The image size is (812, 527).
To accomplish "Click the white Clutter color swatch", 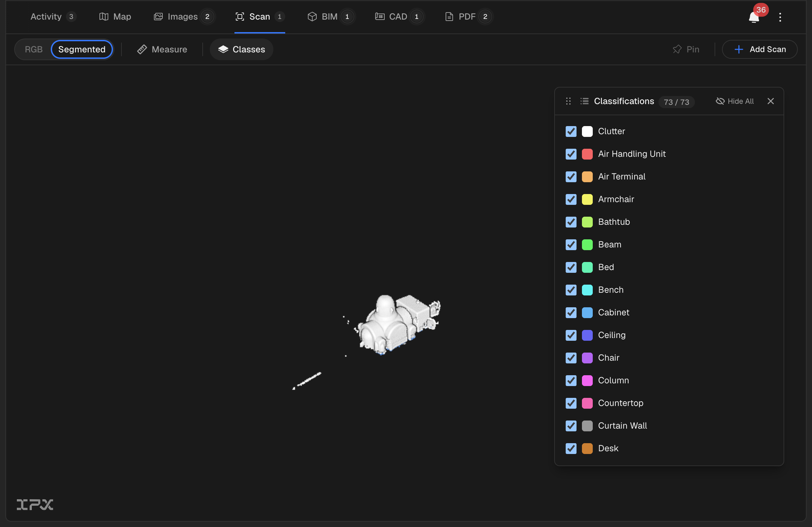I will (x=587, y=131).
